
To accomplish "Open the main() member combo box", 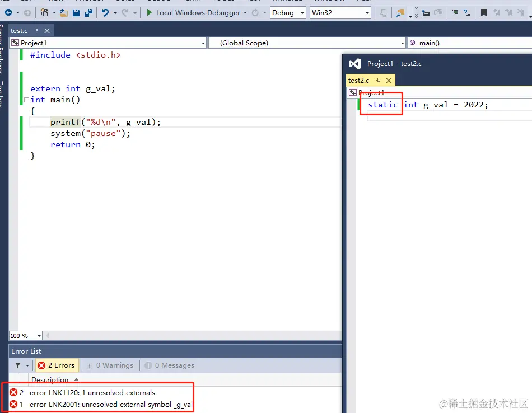I will click(x=470, y=43).
